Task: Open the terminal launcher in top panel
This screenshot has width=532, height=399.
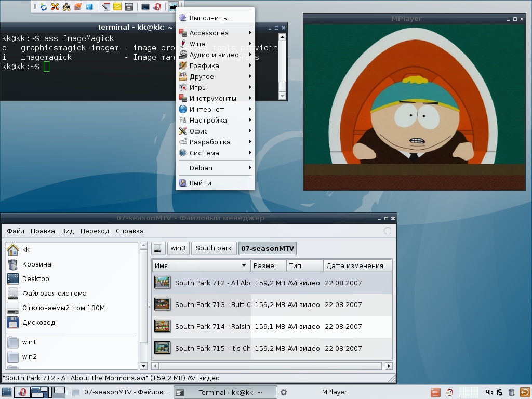Action: pyautogui.click(x=145, y=7)
